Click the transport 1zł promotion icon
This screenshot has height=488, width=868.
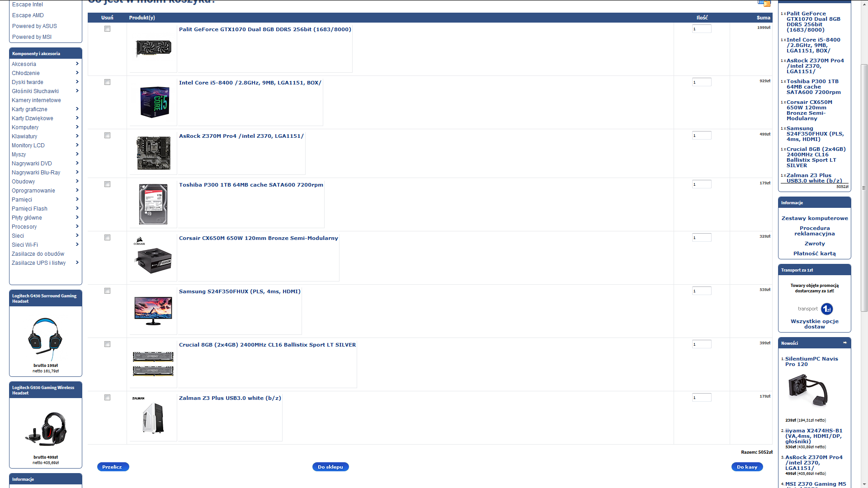[827, 309]
